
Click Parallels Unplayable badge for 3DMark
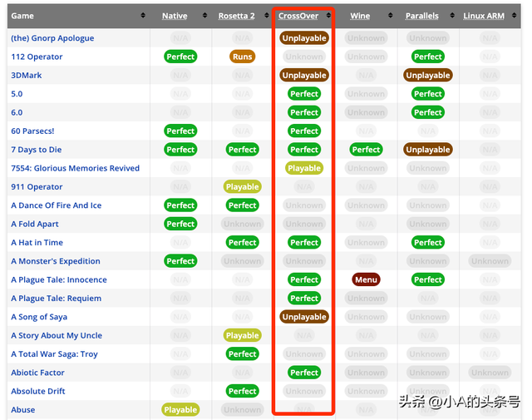point(428,75)
